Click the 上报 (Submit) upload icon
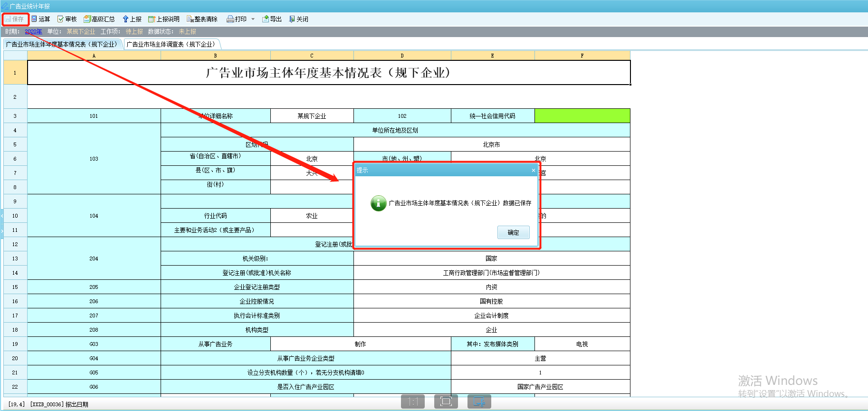The image size is (868, 411). 132,19
